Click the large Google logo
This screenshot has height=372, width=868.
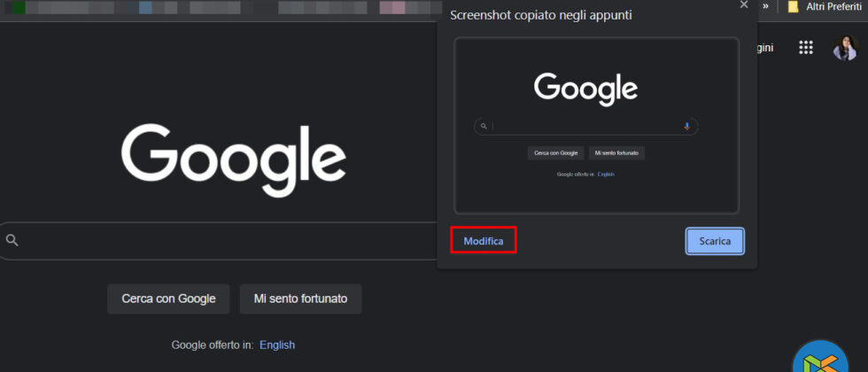coord(234,160)
